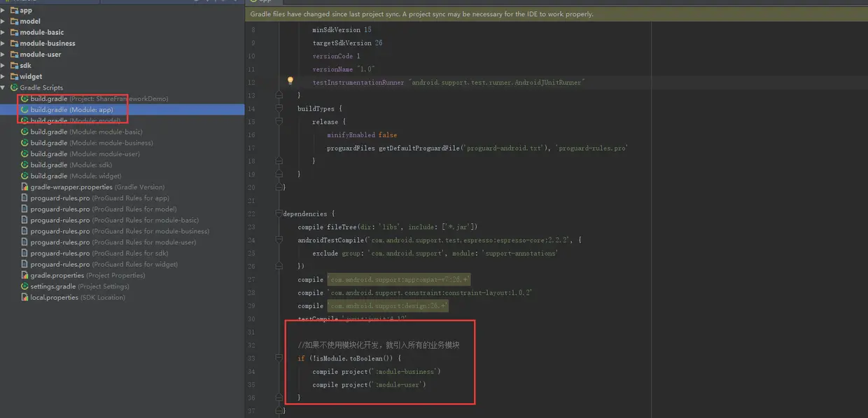Click Gradle icon of build.gradle (Module: module-business)
The width and height of the screenshot is (868, 418).
click(24, 143)
